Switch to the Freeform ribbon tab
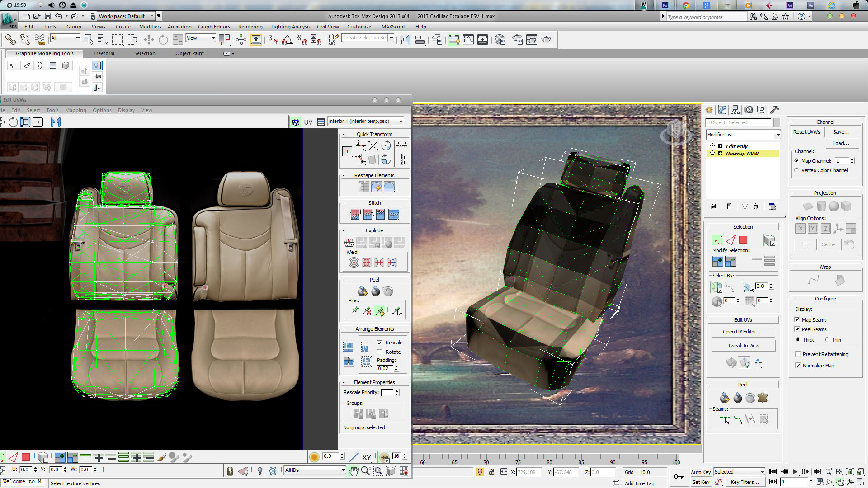 104,53
